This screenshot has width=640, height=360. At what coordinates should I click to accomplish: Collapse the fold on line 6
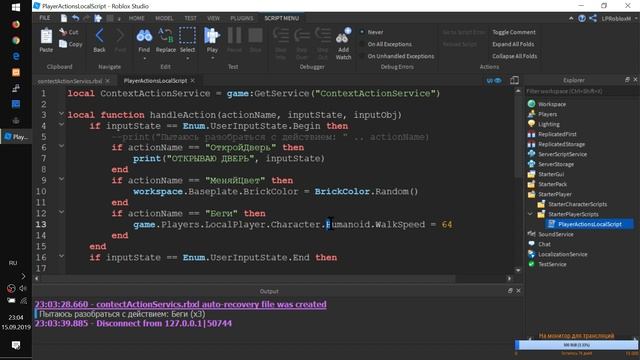click(x=61, y=146)
